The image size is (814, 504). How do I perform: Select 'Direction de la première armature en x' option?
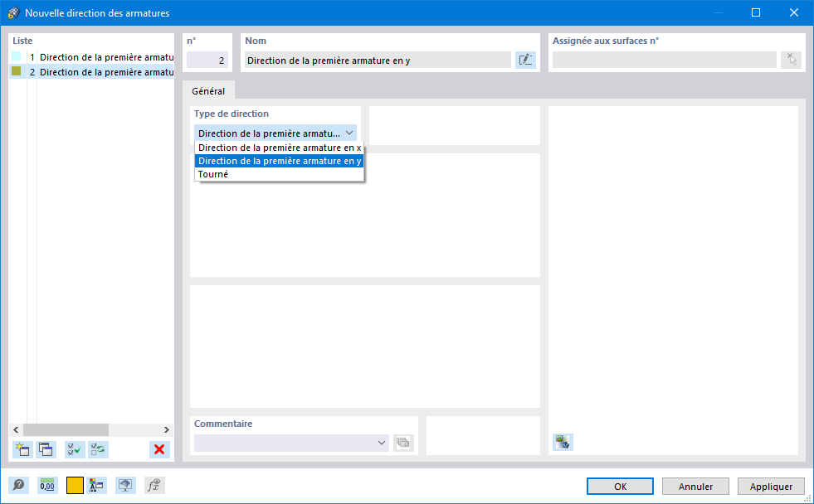[280, 148]
